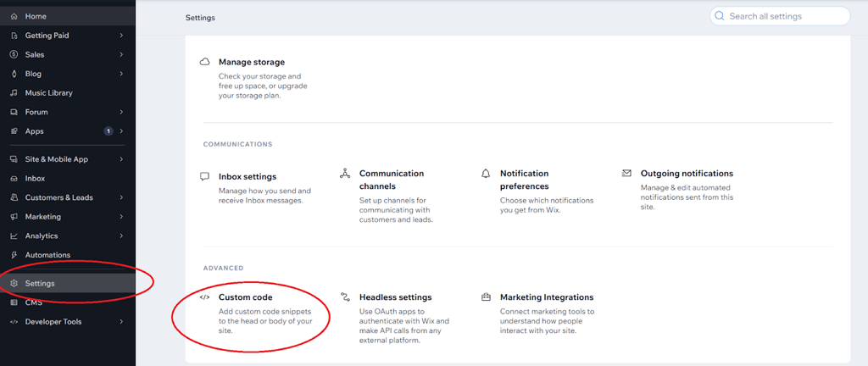Open Headless settings heading
The image size is (868, 366).
coord(395,297)
